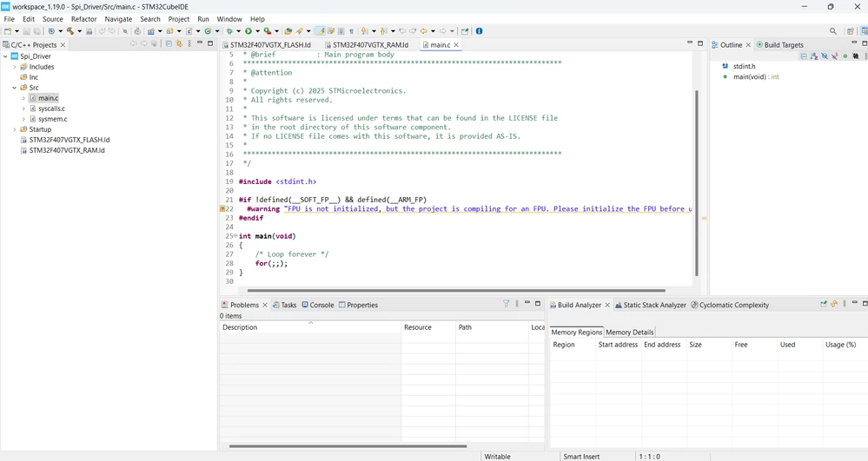Open the Run button dropdown arrow
The image size is (868, 461).
[257, 31]
